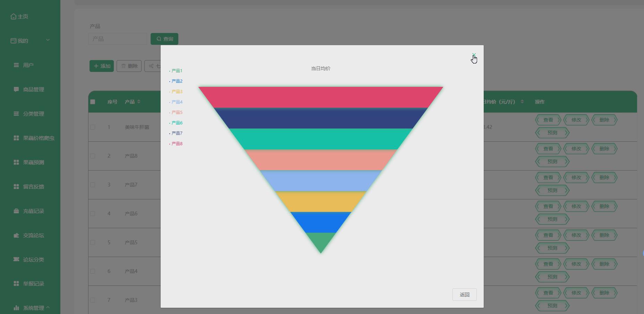Click the salmon pink funnel segment
644x314 pixels.
tap(321, 160)
